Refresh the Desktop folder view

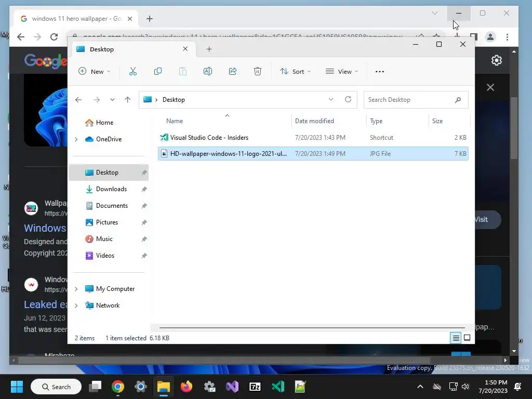click(348, 99)
